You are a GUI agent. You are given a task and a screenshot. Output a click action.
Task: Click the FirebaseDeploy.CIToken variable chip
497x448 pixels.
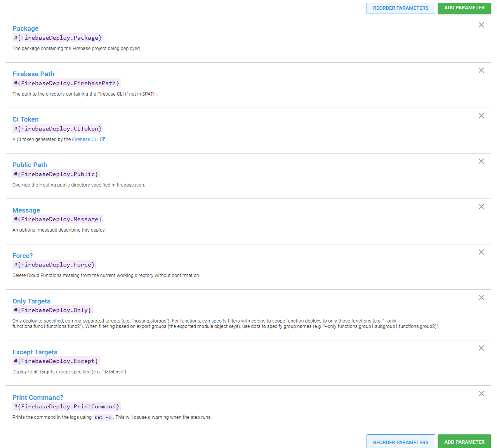(57, 129)
